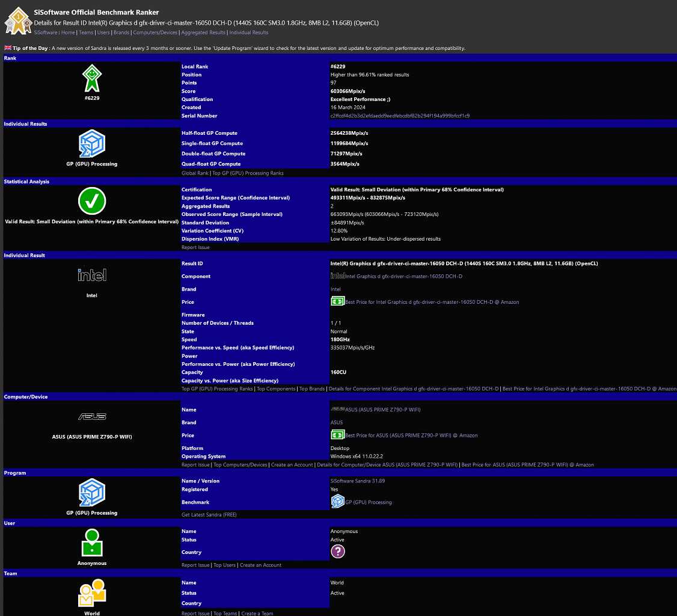Open Details for Component Intel Graphics link

(414, 389)
